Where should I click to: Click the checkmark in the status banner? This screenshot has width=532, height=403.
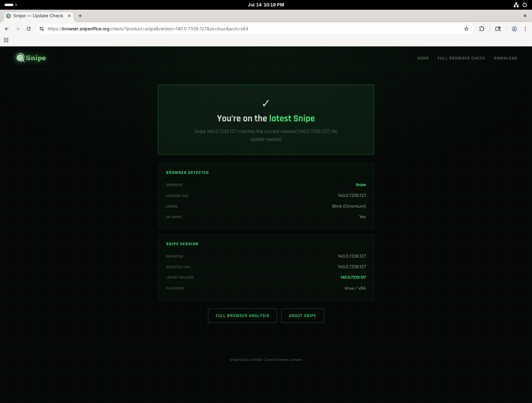(266, 103)
